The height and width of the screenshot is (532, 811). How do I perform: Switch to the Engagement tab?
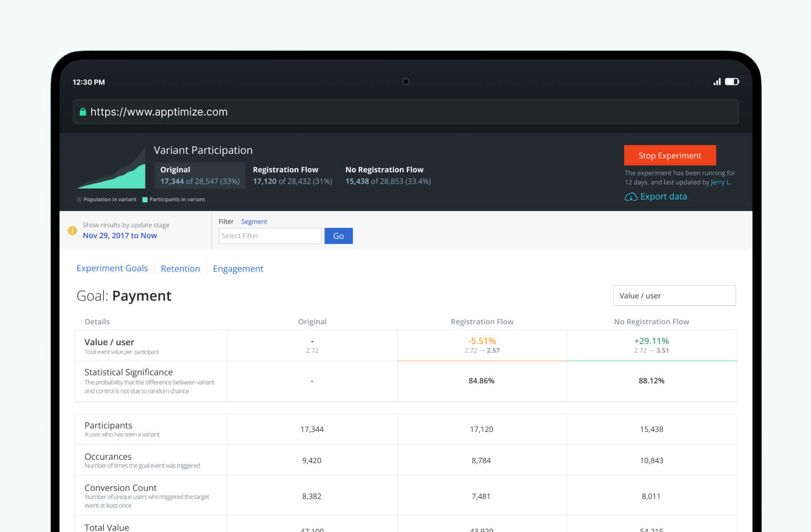(x=238, y=269)
